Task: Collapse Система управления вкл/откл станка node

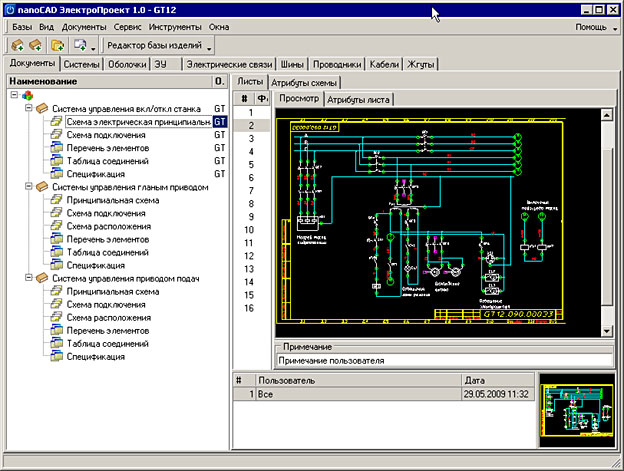Action: (x=29, y=108)
